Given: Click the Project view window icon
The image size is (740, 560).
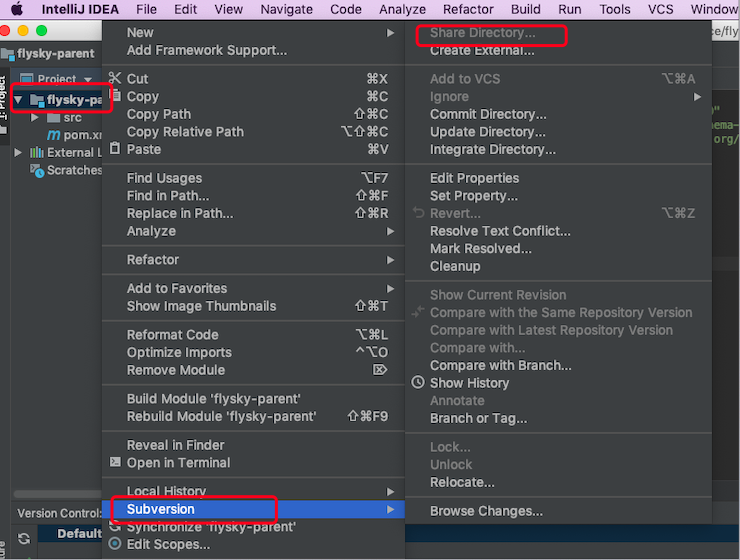Looking at the screenshot, I should 26,78.
